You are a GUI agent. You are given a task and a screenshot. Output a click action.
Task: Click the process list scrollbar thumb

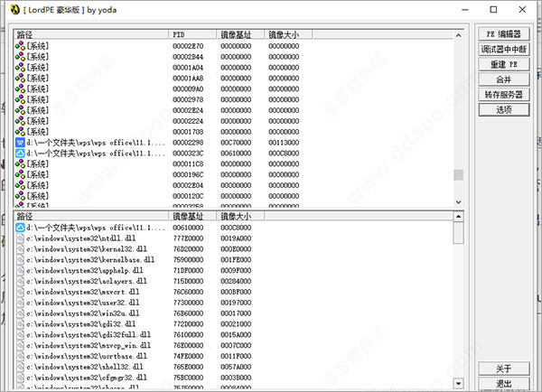458,174
